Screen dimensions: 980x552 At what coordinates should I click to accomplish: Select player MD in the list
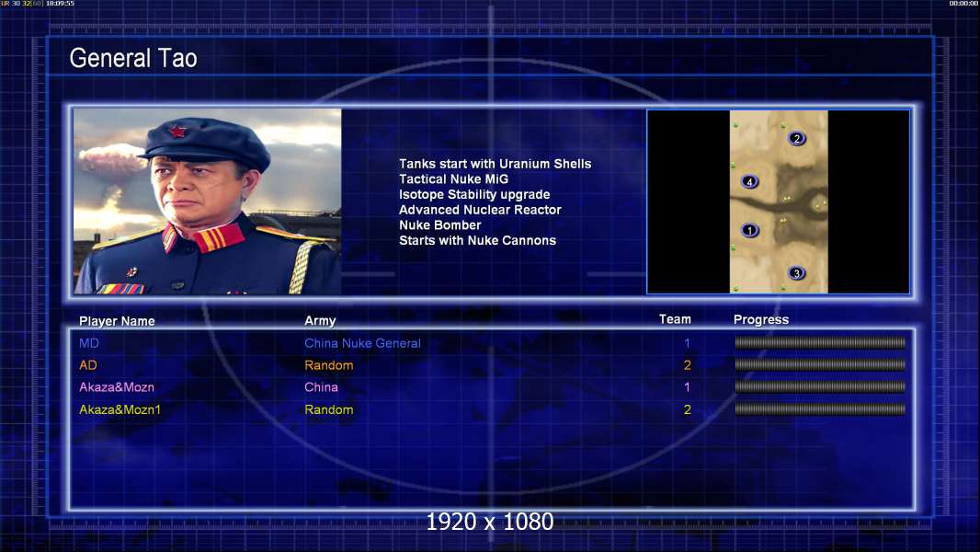(89, 343)
